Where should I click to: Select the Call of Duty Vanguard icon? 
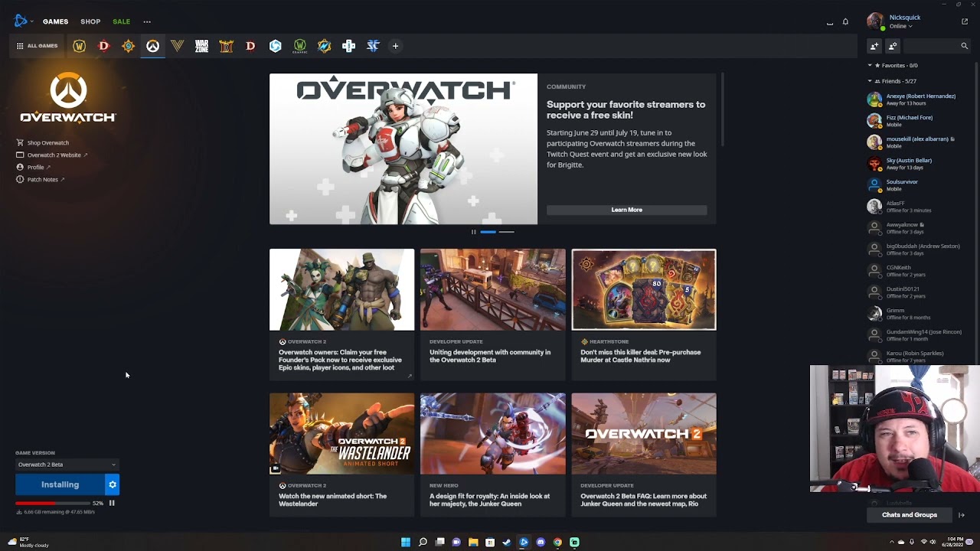[177, 46]
